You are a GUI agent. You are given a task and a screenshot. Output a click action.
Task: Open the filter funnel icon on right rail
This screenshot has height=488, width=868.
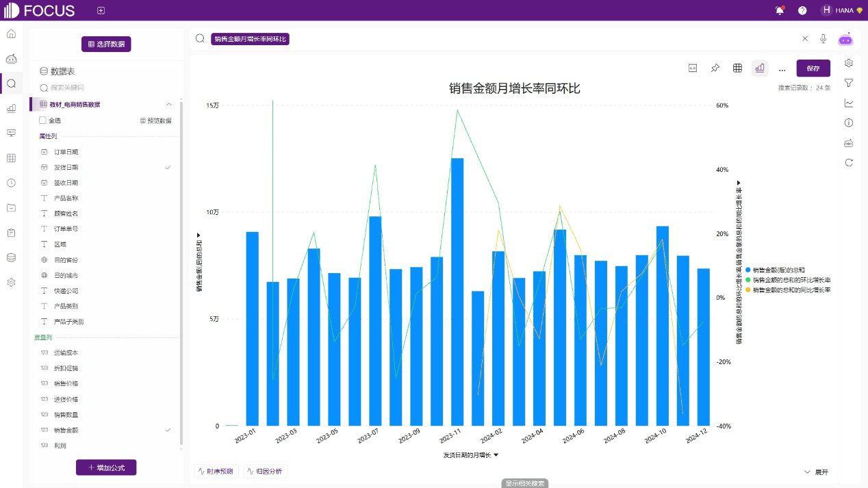[849, 83]
